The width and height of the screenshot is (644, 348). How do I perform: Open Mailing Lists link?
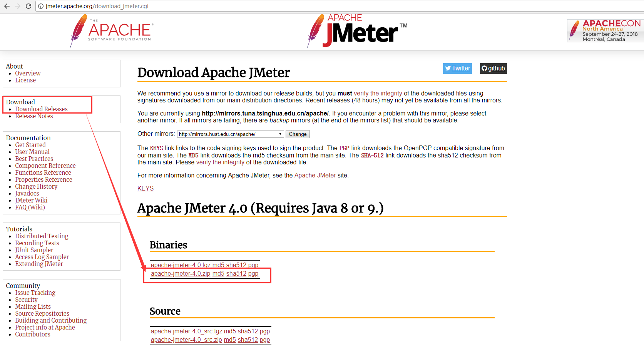tap(33, 306)
